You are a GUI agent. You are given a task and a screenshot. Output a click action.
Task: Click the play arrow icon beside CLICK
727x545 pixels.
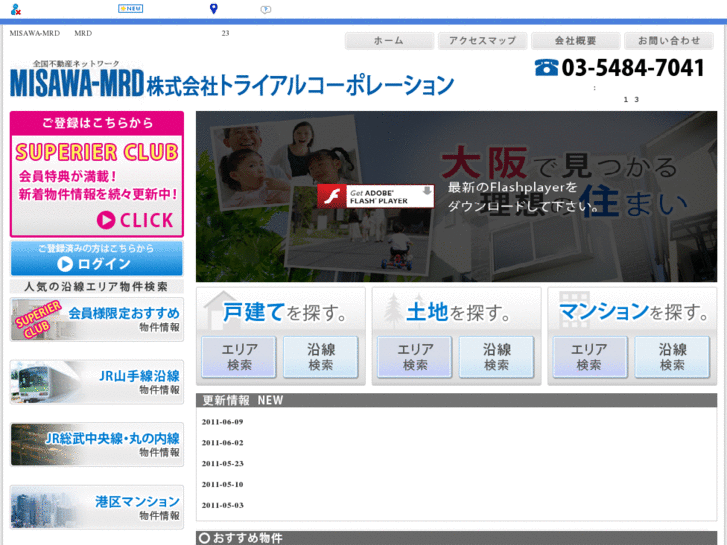tap(106, 220)
